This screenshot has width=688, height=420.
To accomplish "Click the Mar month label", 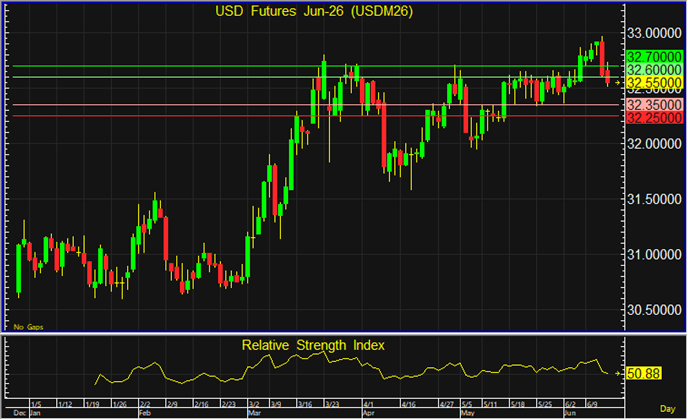I will coord(254,413).
